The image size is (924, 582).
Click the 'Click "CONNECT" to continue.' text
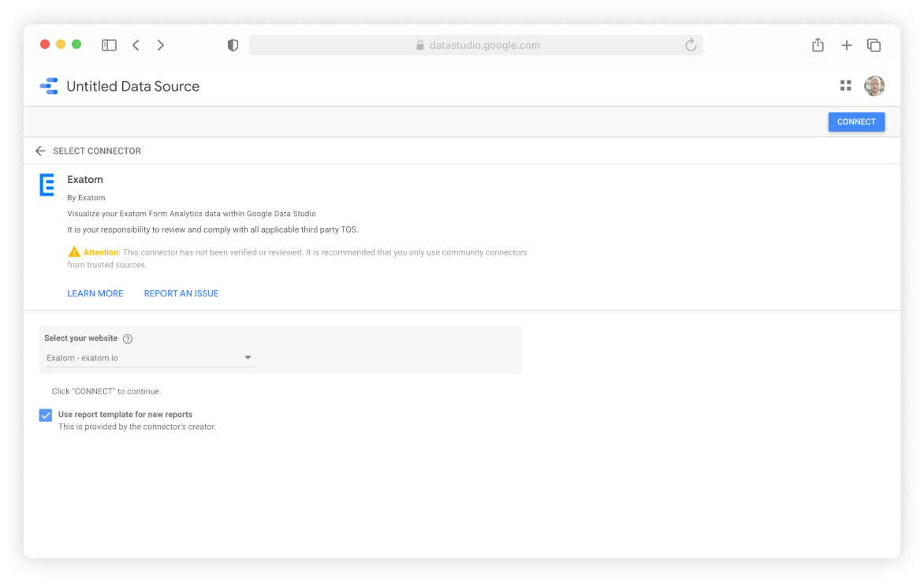(106, 391)
